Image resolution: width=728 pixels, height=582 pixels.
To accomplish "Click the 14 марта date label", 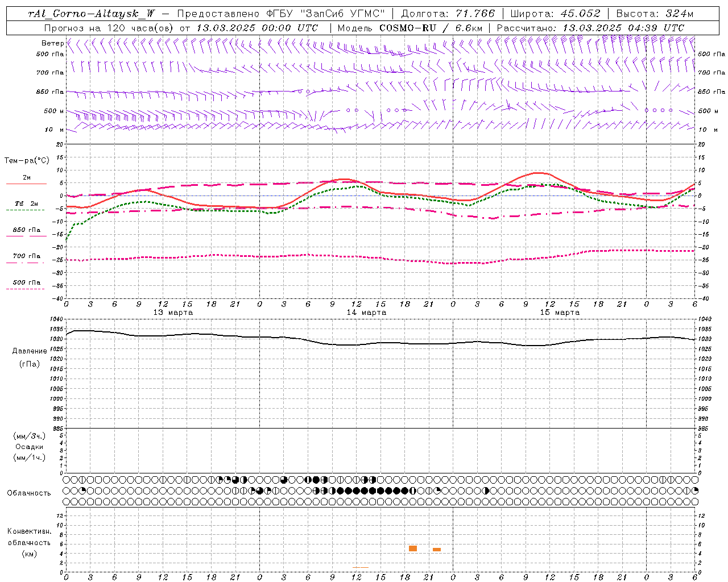I will [x=366, y=313].
